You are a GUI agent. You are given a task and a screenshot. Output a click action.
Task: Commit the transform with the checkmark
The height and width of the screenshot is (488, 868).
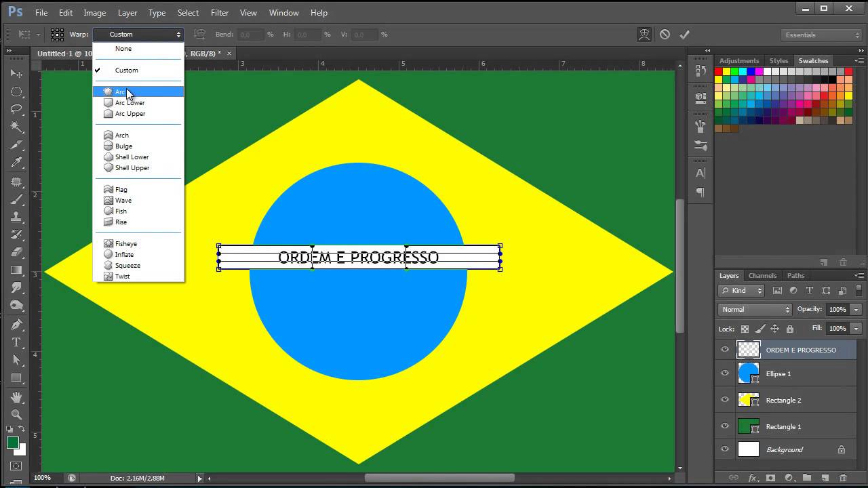coord(684,35)
